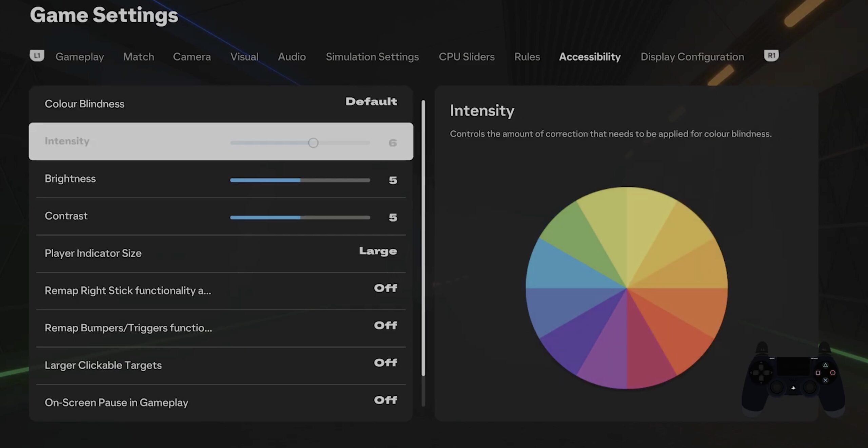Select the Visual tab
The image size is (868, 448).
pyautogui.click(x=244, y=57)
